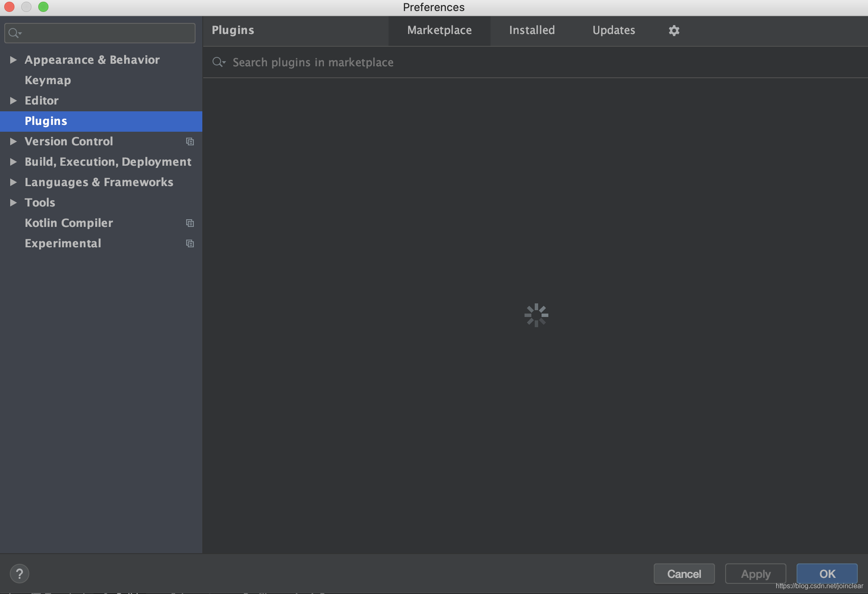868x594 pixels.
Task: Select the Updates tab
Action: [613, 30]
